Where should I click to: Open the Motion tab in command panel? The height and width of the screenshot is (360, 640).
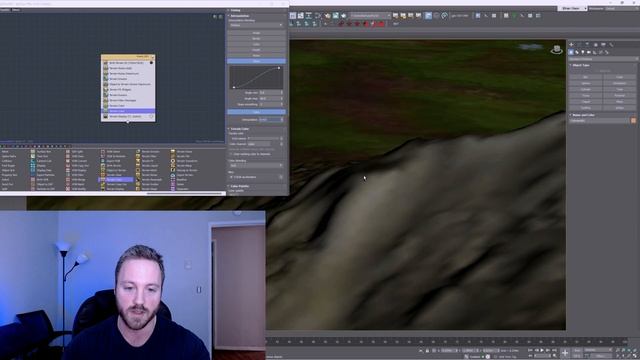[596, 44]
